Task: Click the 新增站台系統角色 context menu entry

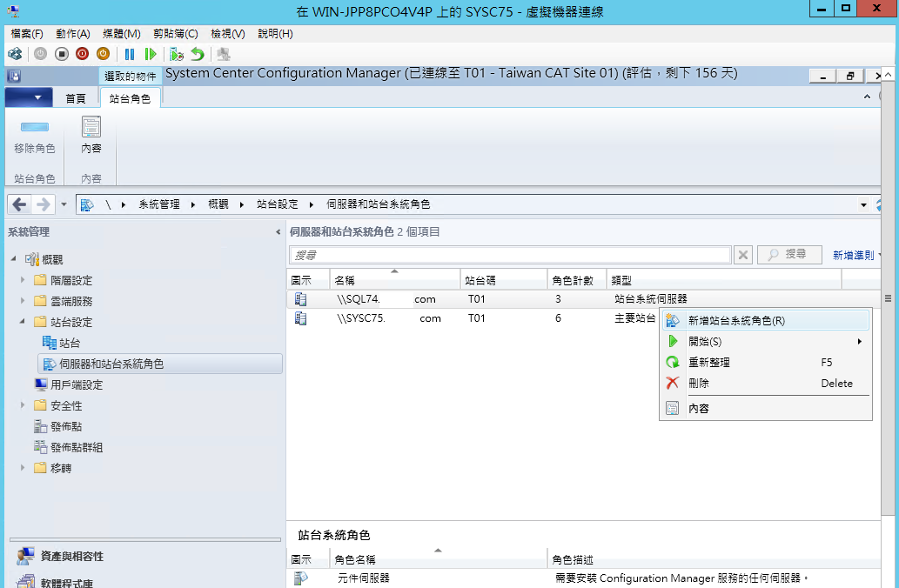Action: pos(765,321)
